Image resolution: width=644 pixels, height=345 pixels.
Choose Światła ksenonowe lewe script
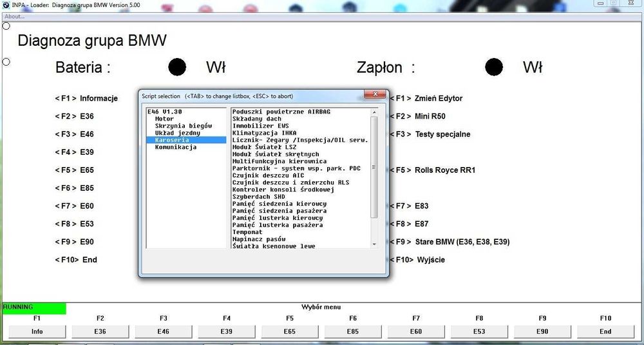274,246
